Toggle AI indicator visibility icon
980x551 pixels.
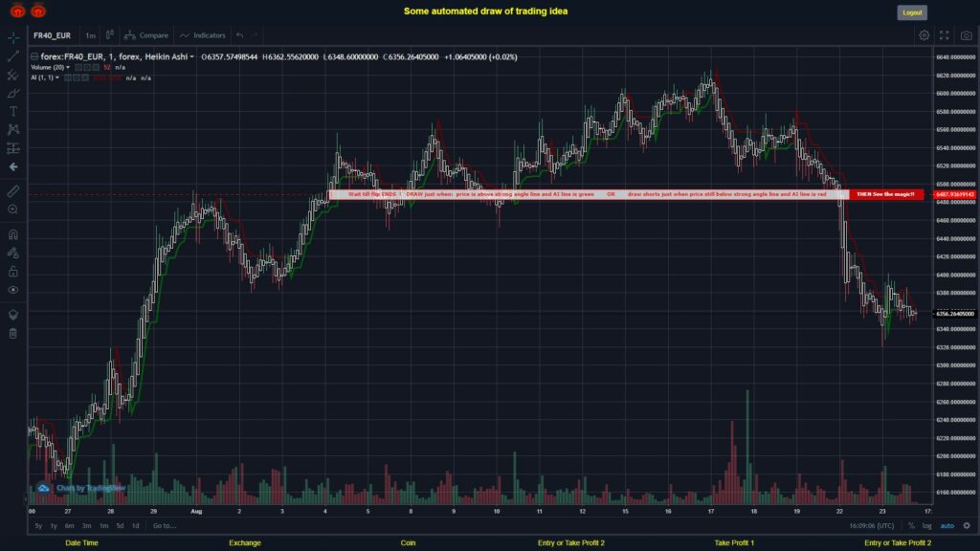[x=68, y=78]
